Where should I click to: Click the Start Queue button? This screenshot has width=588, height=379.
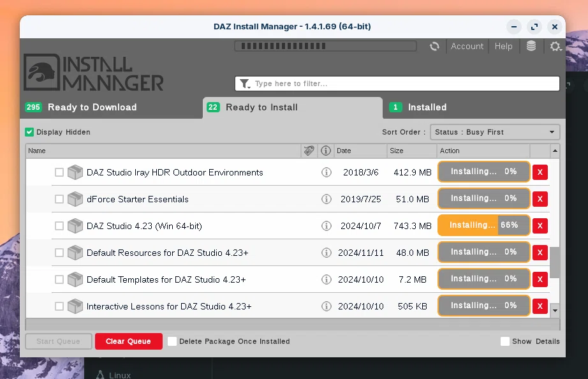click(59, 341)
